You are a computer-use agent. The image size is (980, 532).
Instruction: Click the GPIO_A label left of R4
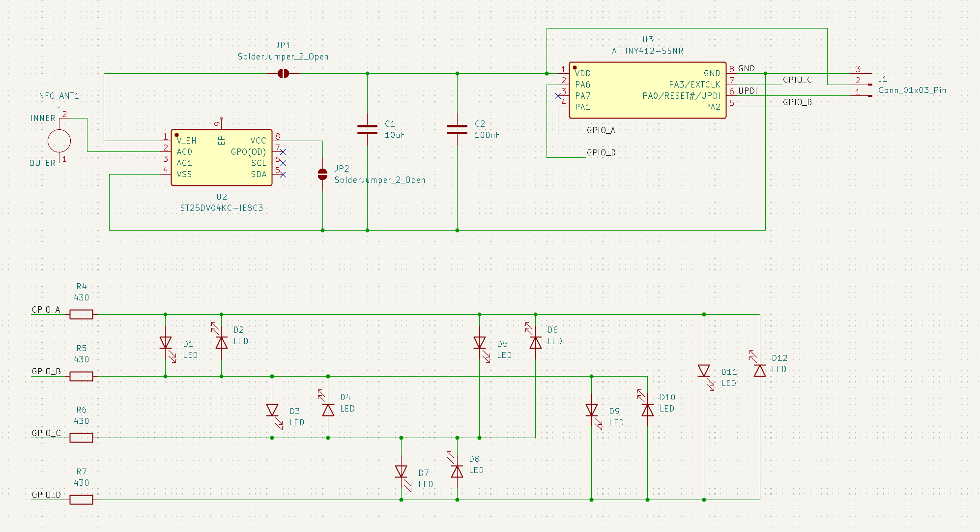pos(46,310)
